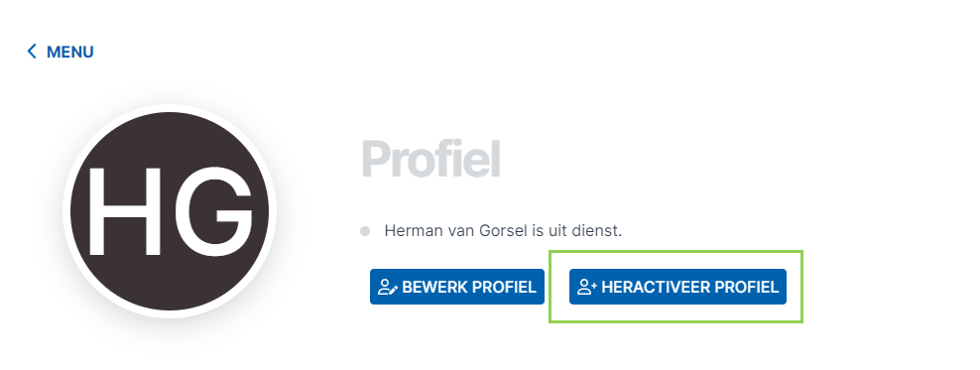Viewport: 980px width, 370px height.
Task: Click the grey status dot before Herman
Action: pos(365,231)
